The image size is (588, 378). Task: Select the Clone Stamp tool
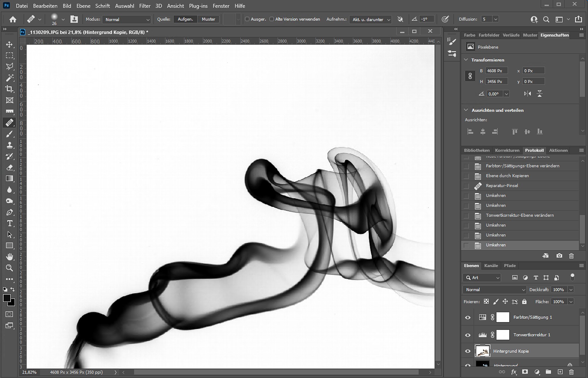[9, 145]
